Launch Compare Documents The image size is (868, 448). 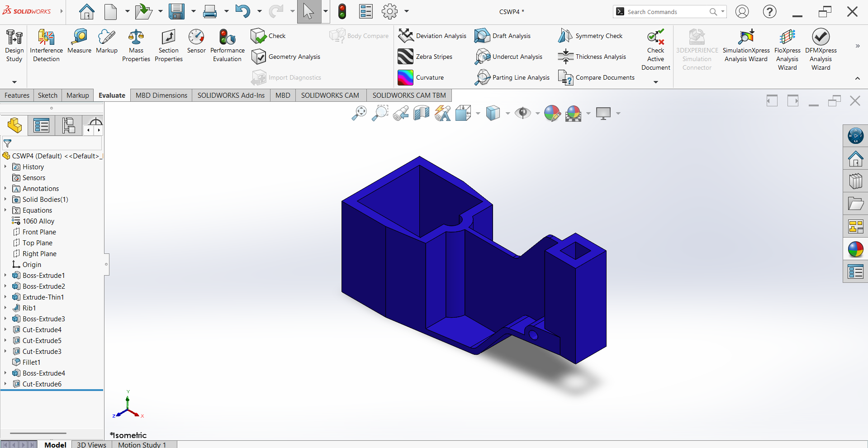(596, 77)
